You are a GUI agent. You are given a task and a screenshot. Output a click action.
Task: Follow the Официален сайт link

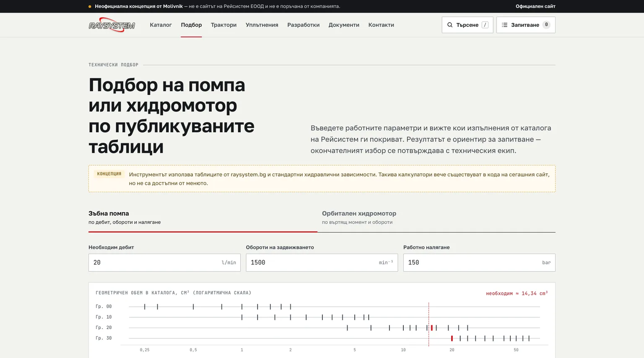(x=535, y=6)
